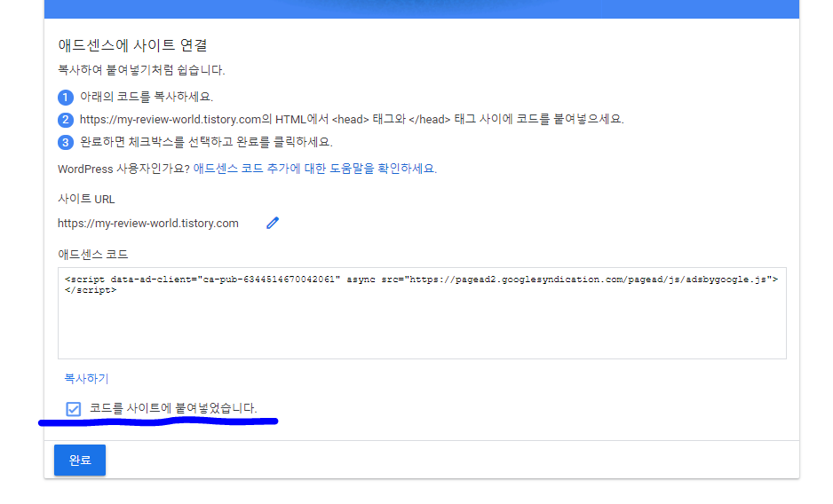
Task: Click the heading '애드센스에 사이트 연결'
Action: coord(132,45)
